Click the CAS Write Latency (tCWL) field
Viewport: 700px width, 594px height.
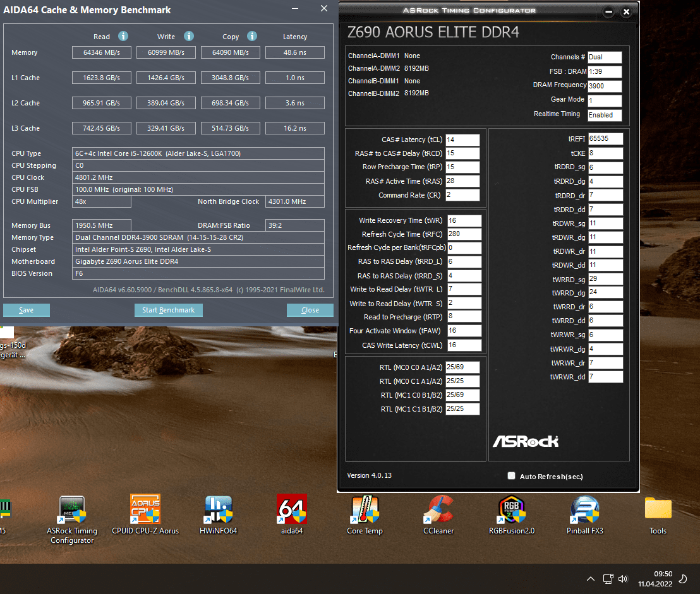click(x=464, y=345)
